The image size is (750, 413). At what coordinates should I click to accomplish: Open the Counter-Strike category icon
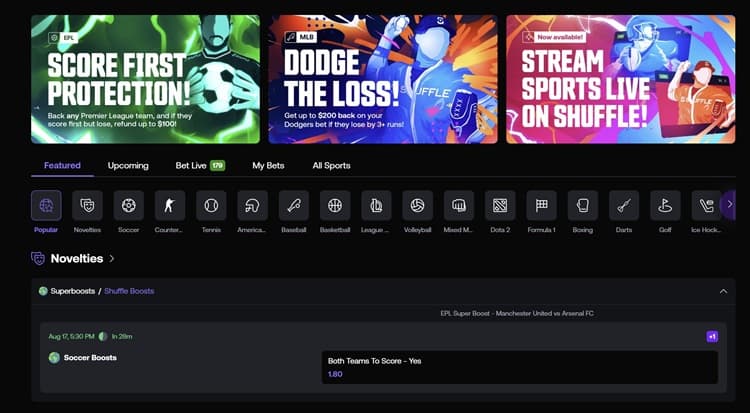tap(170, 205)
